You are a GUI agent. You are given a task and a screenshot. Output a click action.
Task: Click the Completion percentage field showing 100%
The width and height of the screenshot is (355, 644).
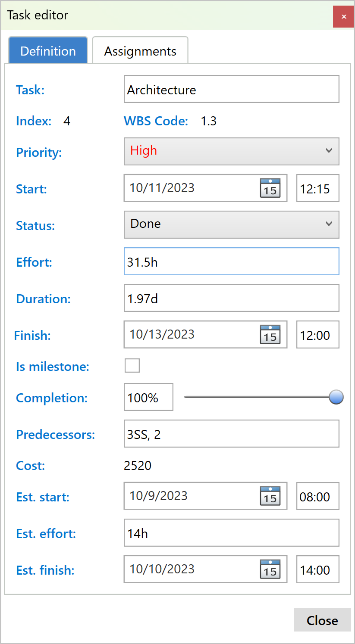coord(148,397)
